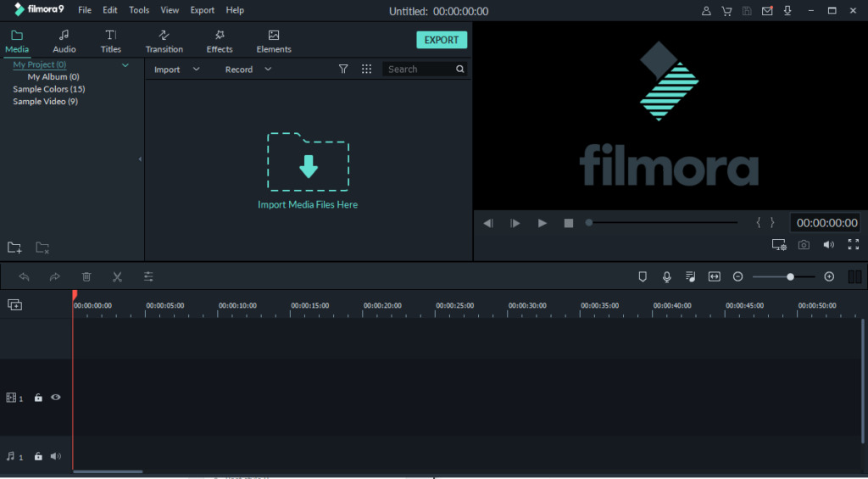This screenshot has height=479, width=868.
Task: Select My Project (0) folder
Action: pos(39,64)
